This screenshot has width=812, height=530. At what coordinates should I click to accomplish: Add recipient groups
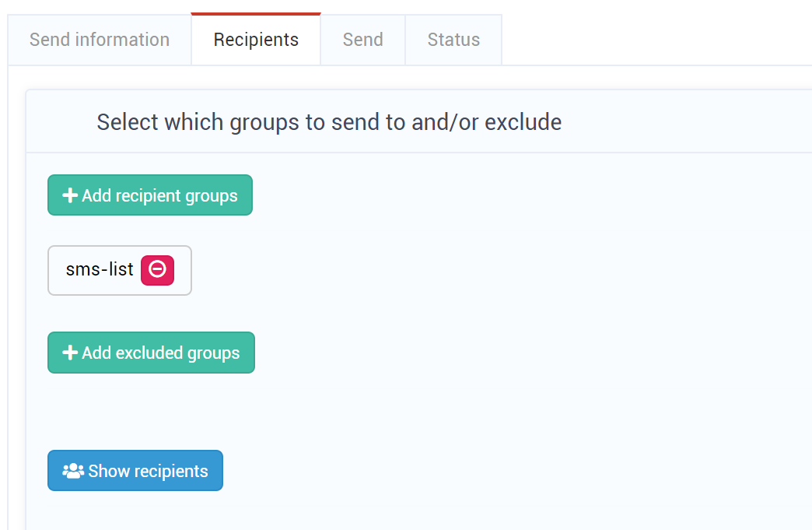point(150,195)
